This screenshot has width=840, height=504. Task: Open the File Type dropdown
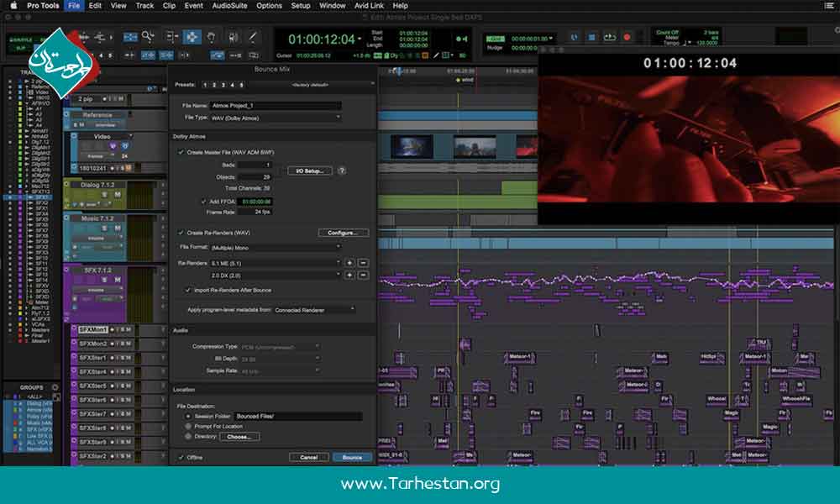point(276,118)
